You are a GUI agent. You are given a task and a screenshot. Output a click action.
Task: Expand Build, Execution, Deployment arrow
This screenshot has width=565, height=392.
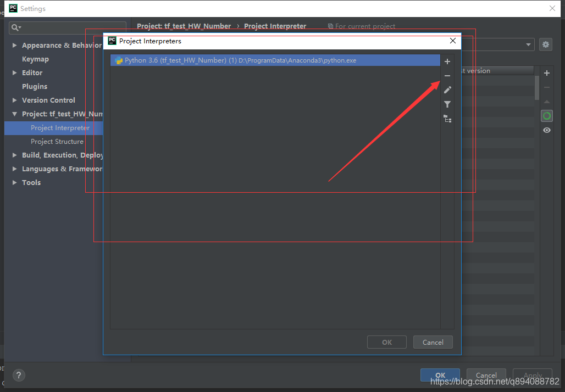point(14,155)
